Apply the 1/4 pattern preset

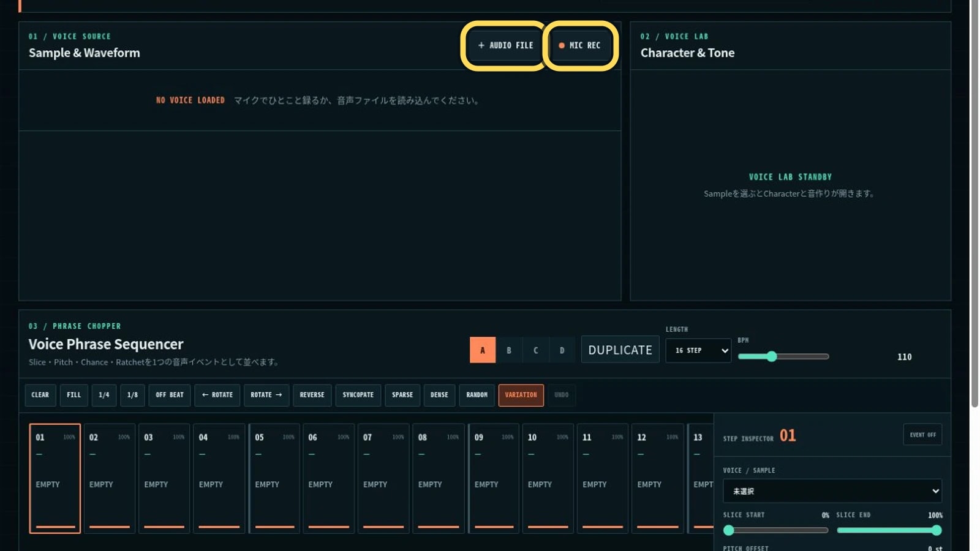click(104, 395)
